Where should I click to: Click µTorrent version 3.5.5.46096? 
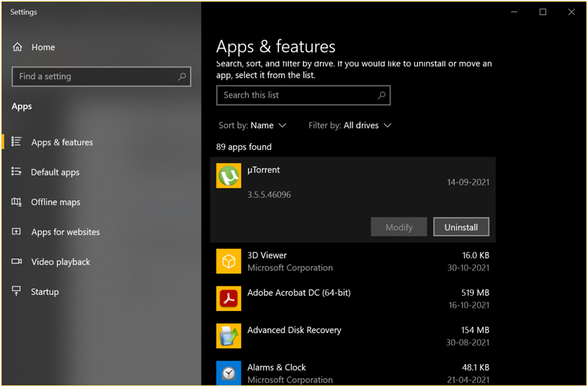[269, 195]
